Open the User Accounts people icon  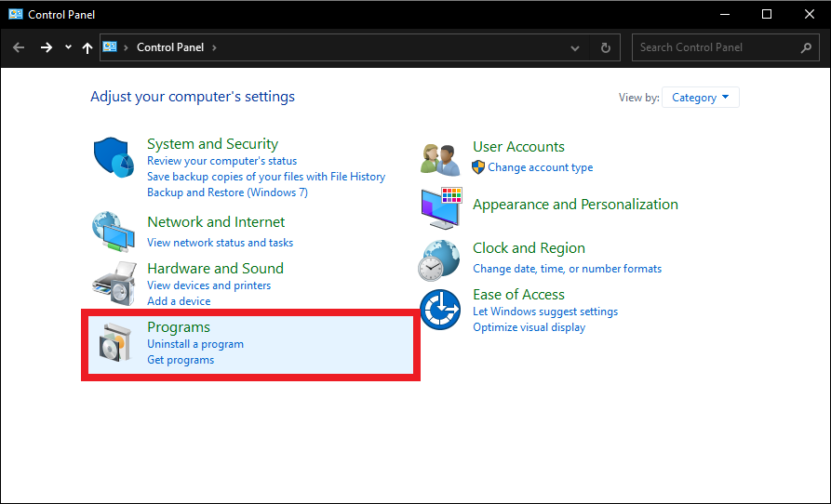440,158
